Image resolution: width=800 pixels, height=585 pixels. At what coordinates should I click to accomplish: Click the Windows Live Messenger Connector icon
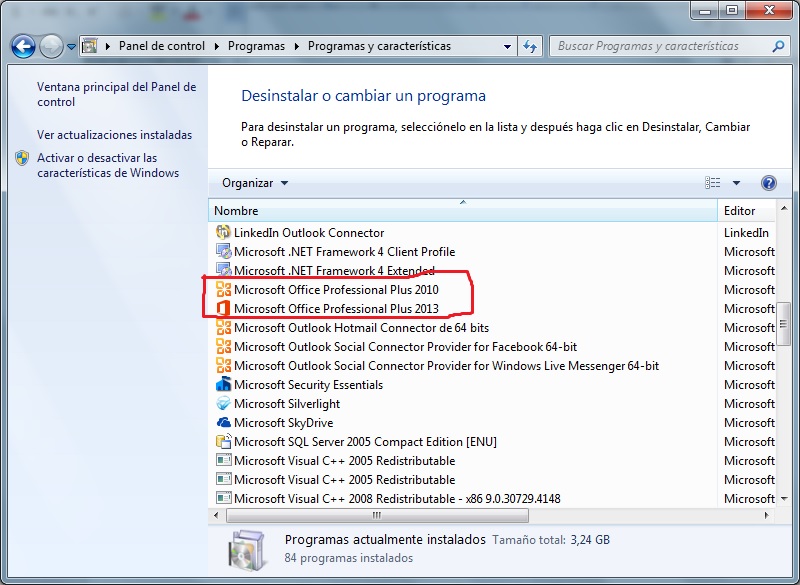[x=223, y=365]
